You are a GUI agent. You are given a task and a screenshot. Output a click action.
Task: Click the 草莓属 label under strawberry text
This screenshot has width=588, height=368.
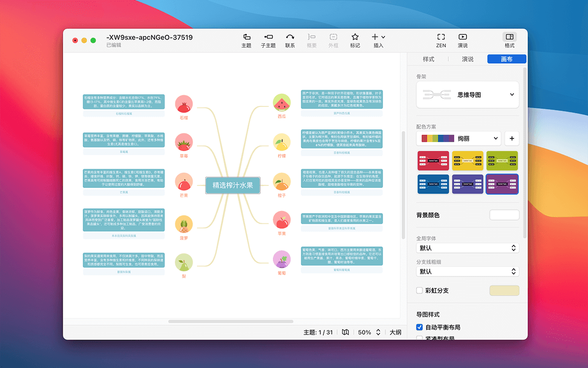[x=123, y=152]
